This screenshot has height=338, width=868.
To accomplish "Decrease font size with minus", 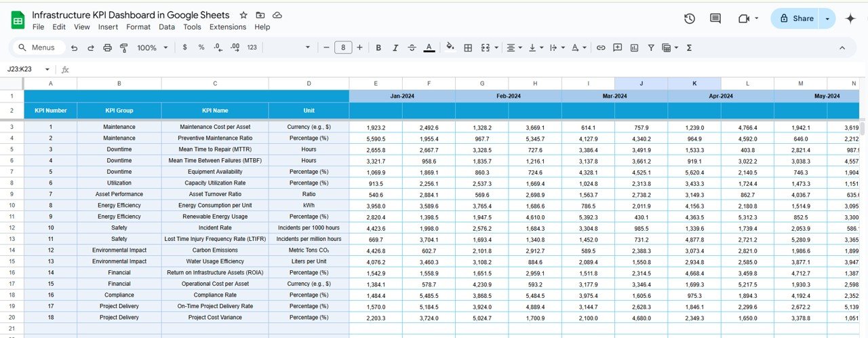I will (x=326, y=48).
